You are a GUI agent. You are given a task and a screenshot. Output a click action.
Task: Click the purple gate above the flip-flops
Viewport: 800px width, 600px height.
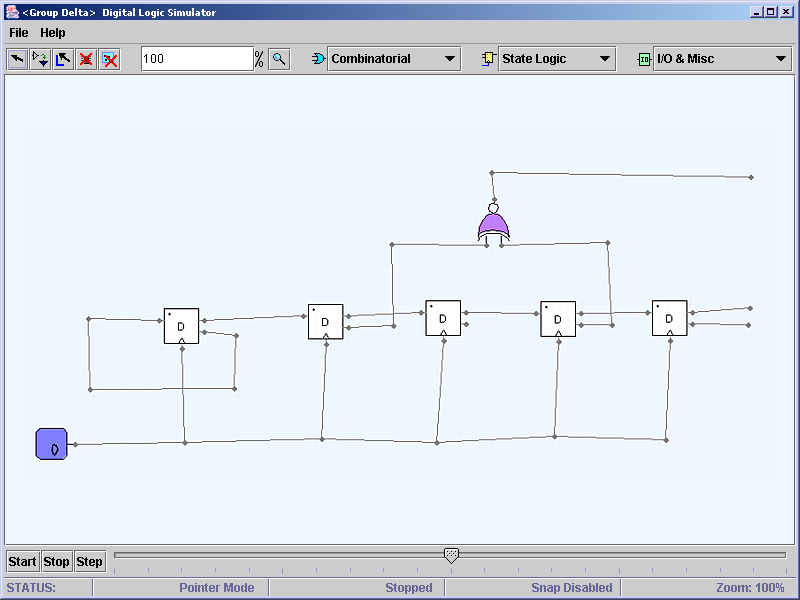pyautogui.click(x=493, y=225)
